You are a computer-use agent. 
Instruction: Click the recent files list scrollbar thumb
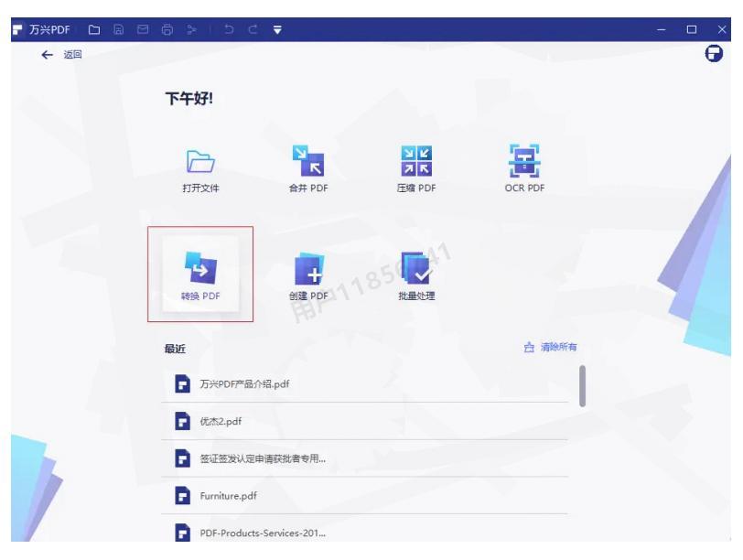coord(582,386)
